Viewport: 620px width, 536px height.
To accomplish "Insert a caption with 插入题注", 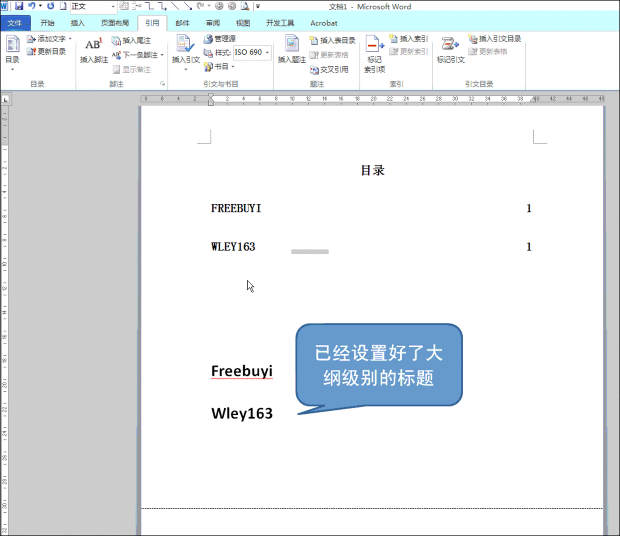I will [291, 50].
